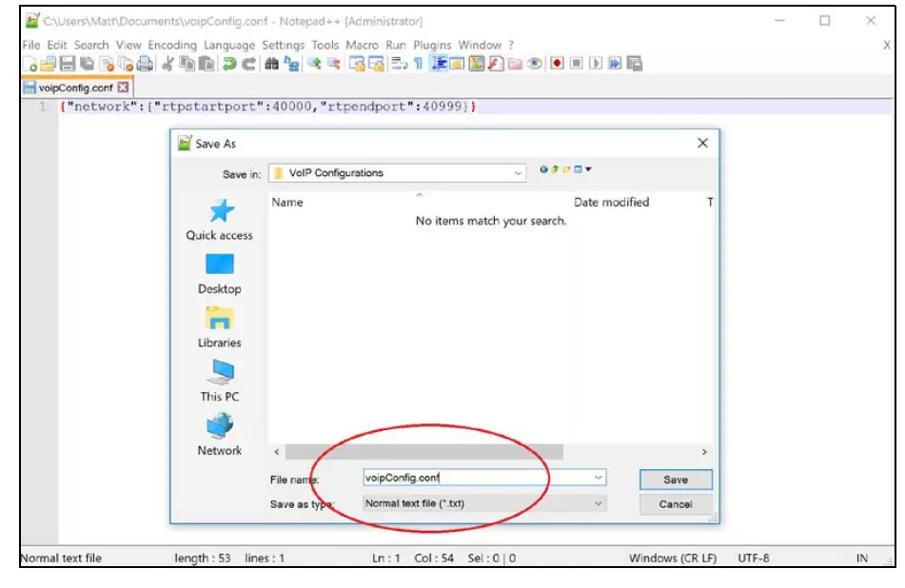
Task: Sort by the Name column header
Action: point(287,202)
